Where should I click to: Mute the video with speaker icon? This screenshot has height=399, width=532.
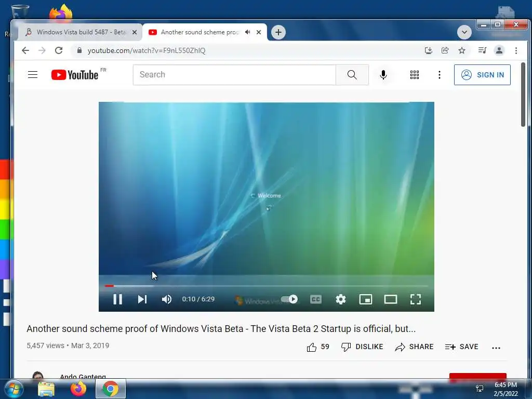click(167, 299)
